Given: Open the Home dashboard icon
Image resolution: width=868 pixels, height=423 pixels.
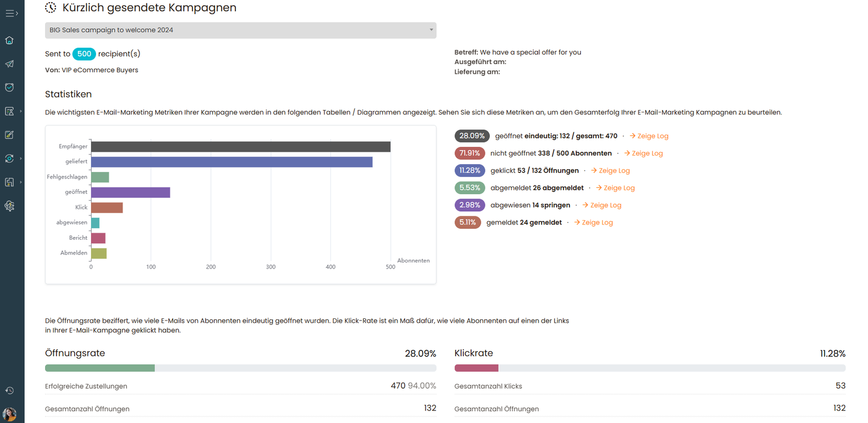Looking at the screenshot, I should pyautogui.click(x=9, y=40).
